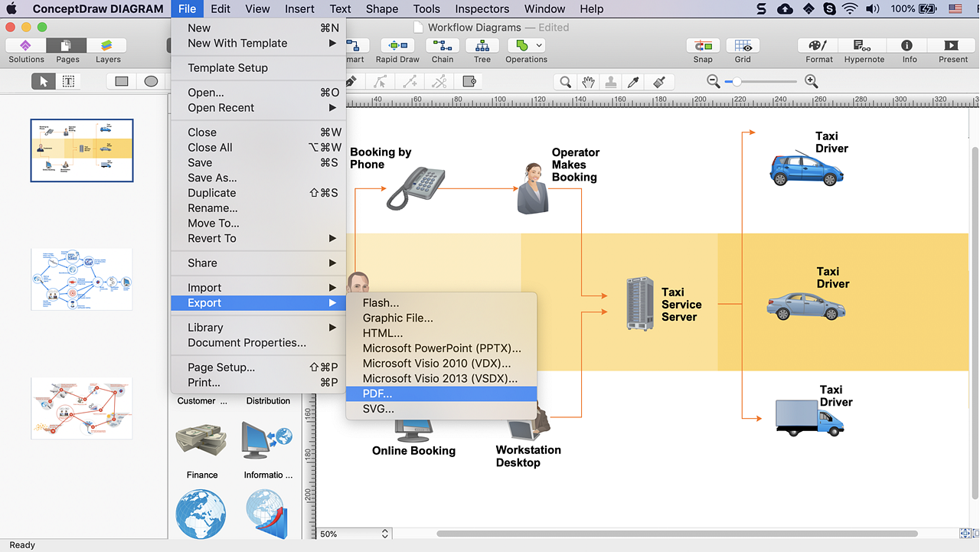Select the stamp tool

tap(611, 82)
